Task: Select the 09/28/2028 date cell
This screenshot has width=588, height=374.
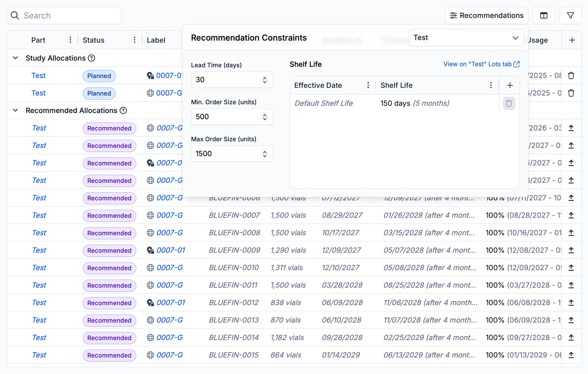Action: (x=342, y=338)
